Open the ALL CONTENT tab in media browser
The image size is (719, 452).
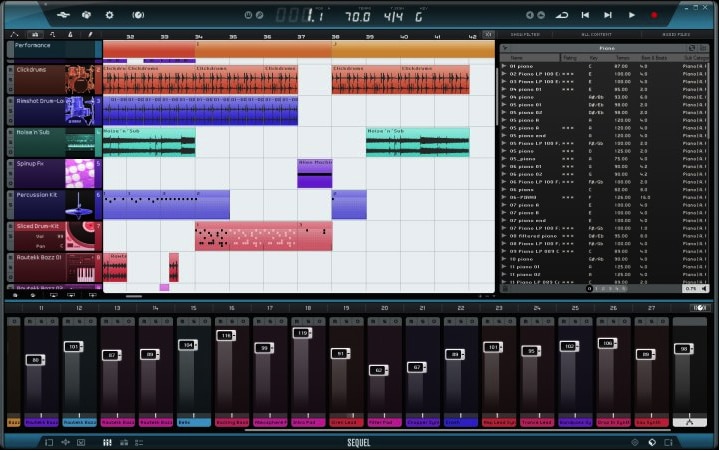(596, 34)
